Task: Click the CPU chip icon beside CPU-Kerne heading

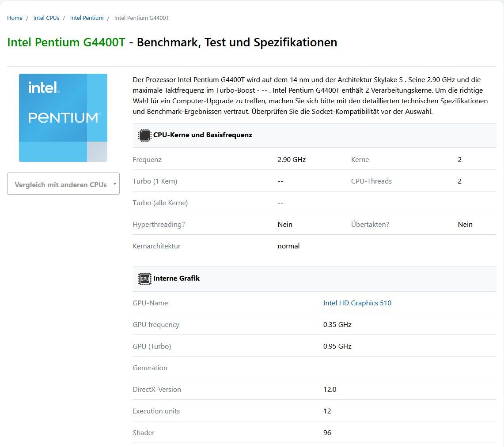Action: (x=144, y=135)
